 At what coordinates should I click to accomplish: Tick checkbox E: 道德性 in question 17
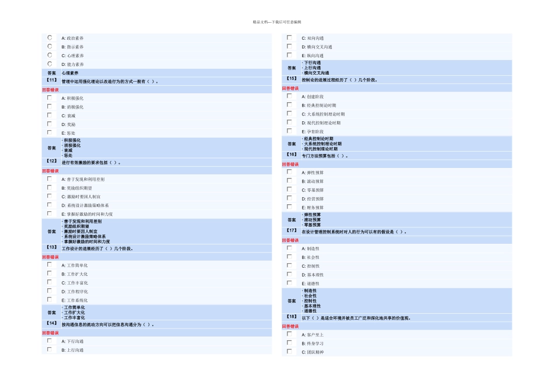point(289,283)
